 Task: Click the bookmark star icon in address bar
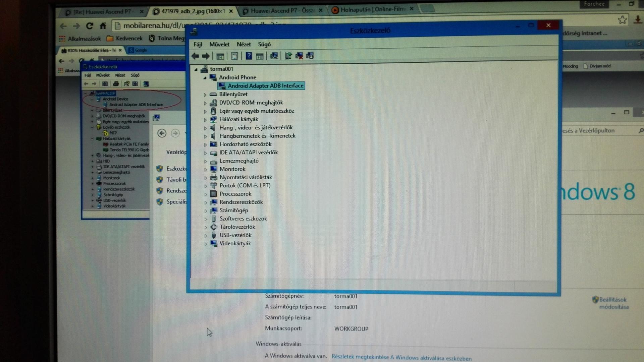coord(622,20)
